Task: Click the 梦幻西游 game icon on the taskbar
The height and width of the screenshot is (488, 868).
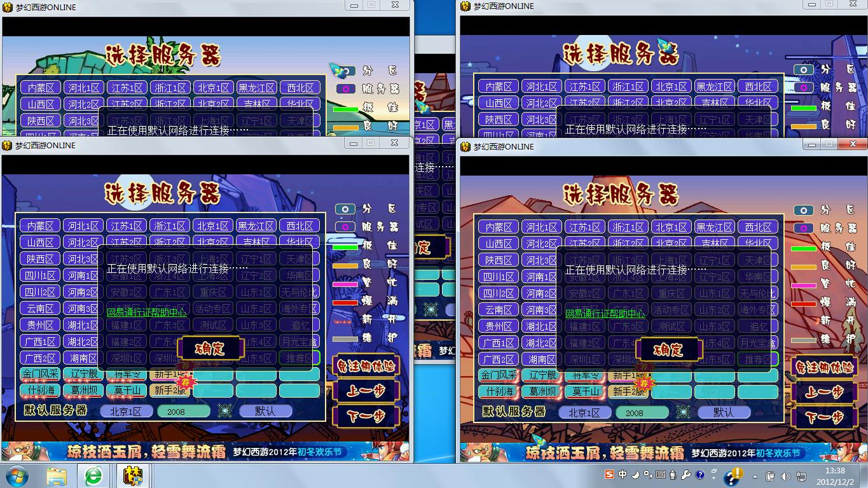Action: [x=133, y=476]
